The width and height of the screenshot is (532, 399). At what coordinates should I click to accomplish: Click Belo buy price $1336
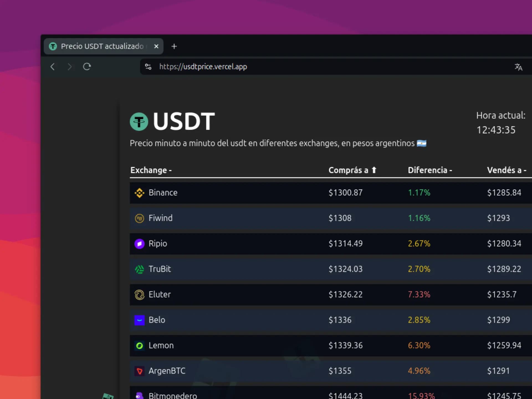[340, 320]
